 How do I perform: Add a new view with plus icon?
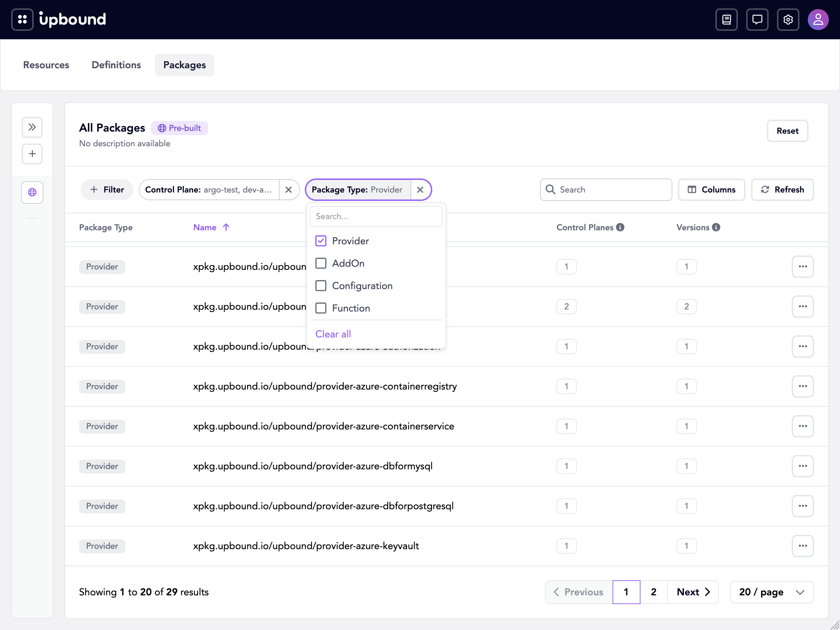pyautogui.click(x=32, y=154)
